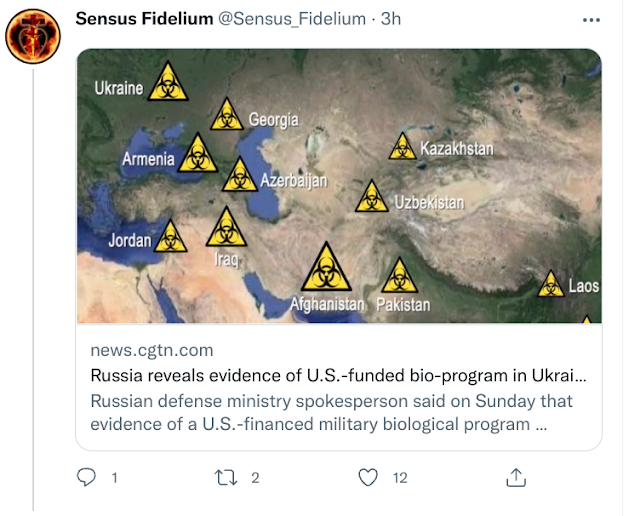Open the Sensus Fidelium profile avatar
This screenshot has height=516, width=640.
click(x=33, y=36)
